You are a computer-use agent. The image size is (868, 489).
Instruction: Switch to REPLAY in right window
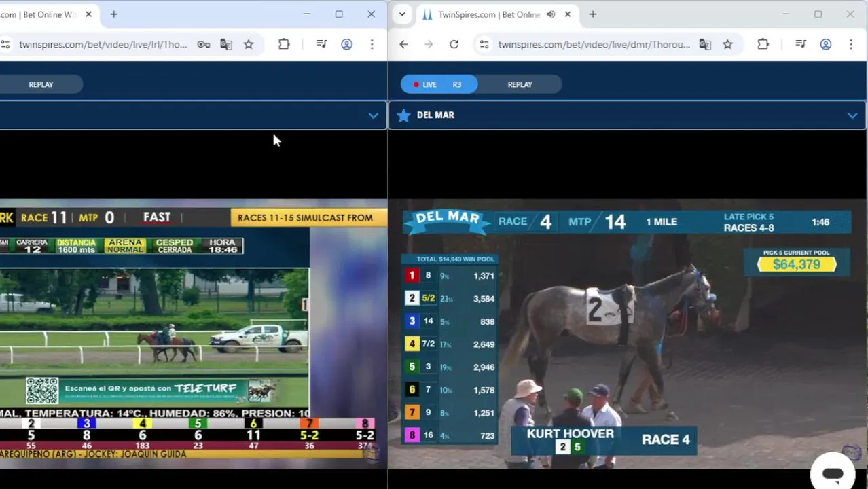520,84
